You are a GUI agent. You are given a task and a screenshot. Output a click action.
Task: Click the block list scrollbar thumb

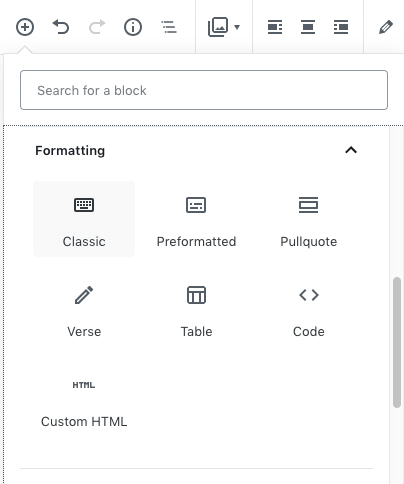tap(397, 342)
